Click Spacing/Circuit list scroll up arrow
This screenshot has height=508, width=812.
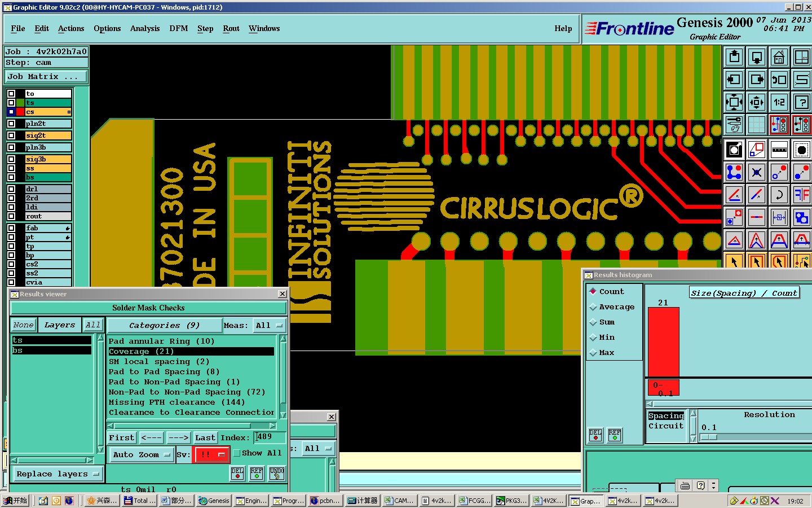tap(693, 414)
